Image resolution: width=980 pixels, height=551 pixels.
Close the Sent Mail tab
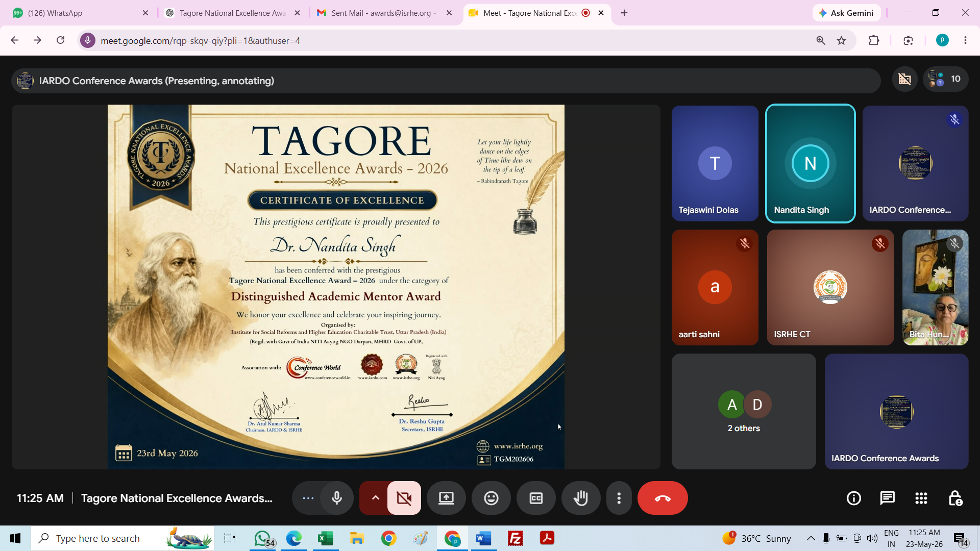[449, 13]
